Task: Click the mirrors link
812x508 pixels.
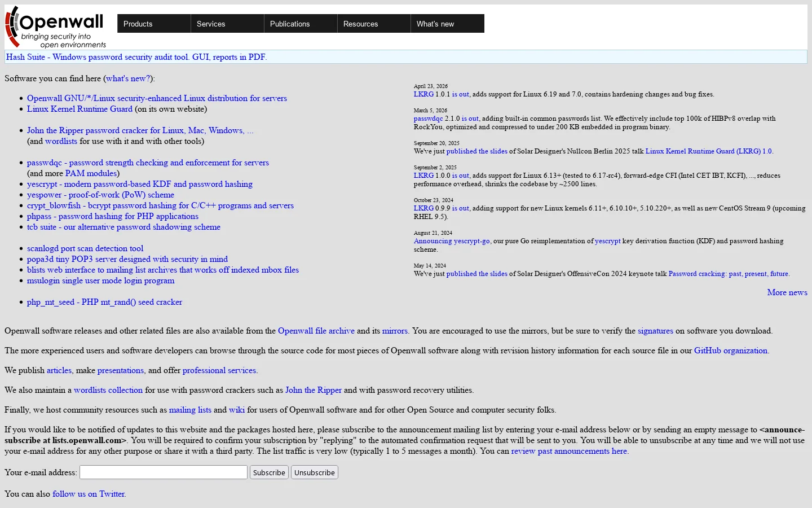Action: tap(395, 331)
